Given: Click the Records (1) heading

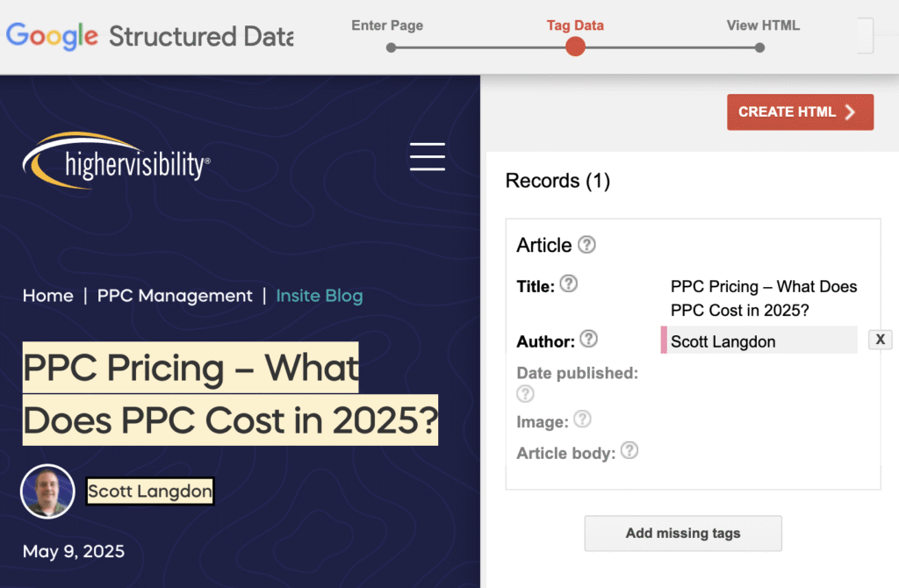Looking at the screenshot, I should tap(557, 181).
